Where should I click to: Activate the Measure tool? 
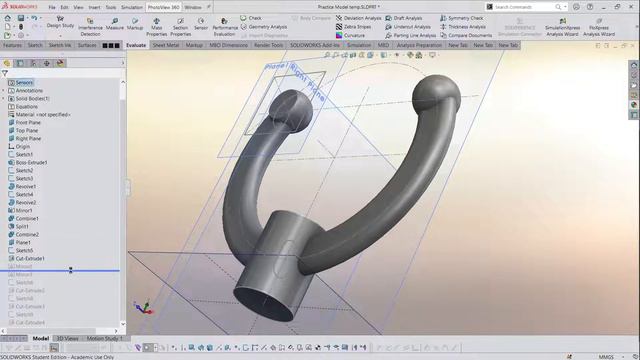[115, 24]
